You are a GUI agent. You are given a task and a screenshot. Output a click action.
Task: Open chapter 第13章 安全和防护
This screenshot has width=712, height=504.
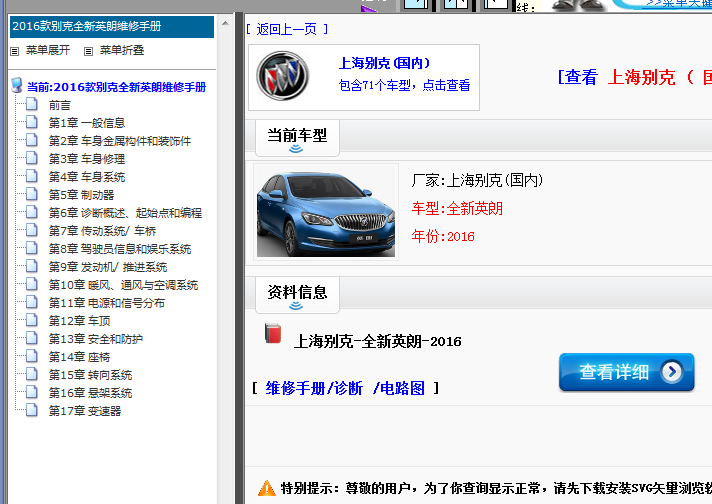click(x=96, y=339)
